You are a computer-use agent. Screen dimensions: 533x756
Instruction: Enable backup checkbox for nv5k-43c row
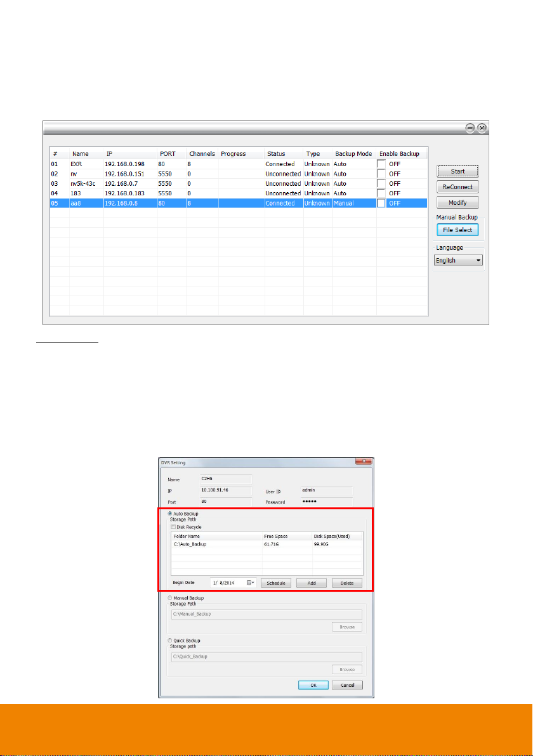pyautogui.click(x=381, y=184)
